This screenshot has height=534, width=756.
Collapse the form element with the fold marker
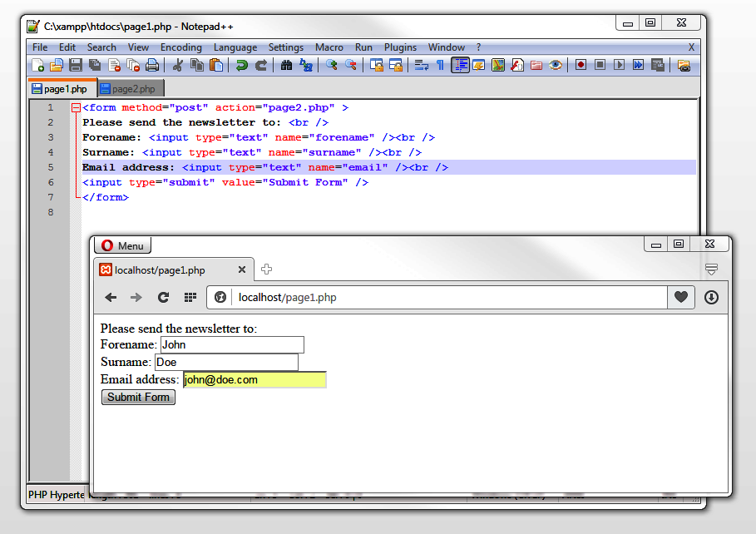[75, 107]
